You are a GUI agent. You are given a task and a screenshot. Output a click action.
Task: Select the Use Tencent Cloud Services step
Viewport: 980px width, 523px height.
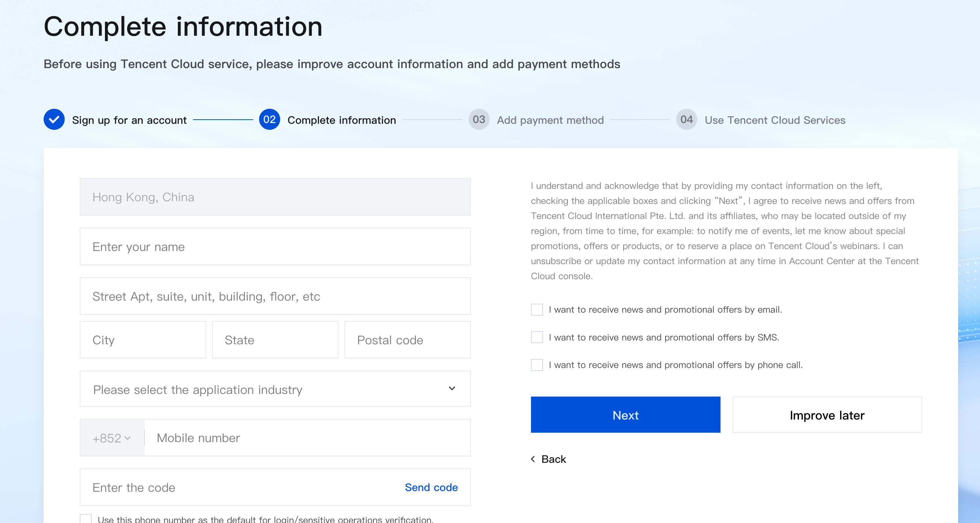click(x=775, y=120)
